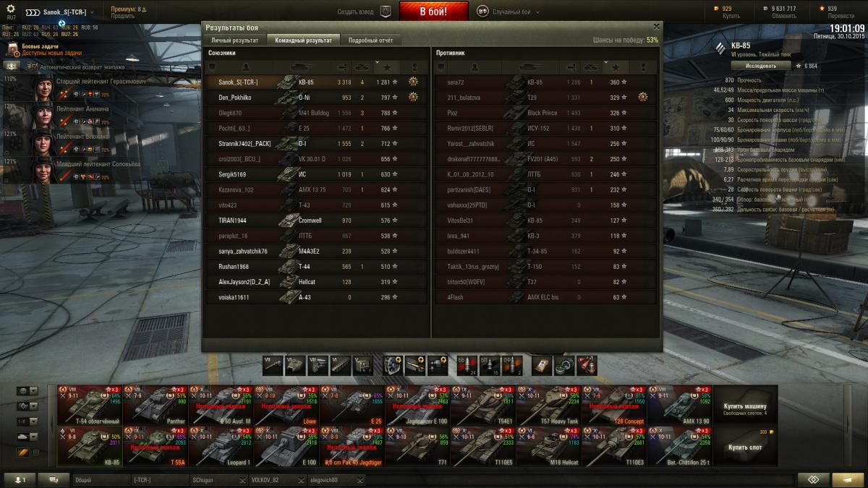This screenshot has width=868, height=488.
Task: Click Обменять credits link
Action: (x=783, y=16)
